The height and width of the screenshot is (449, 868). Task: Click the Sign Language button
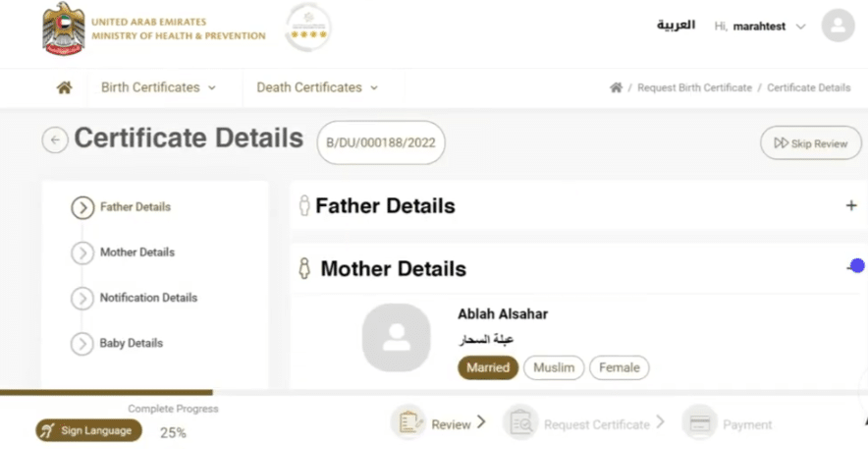click(89, 430)
